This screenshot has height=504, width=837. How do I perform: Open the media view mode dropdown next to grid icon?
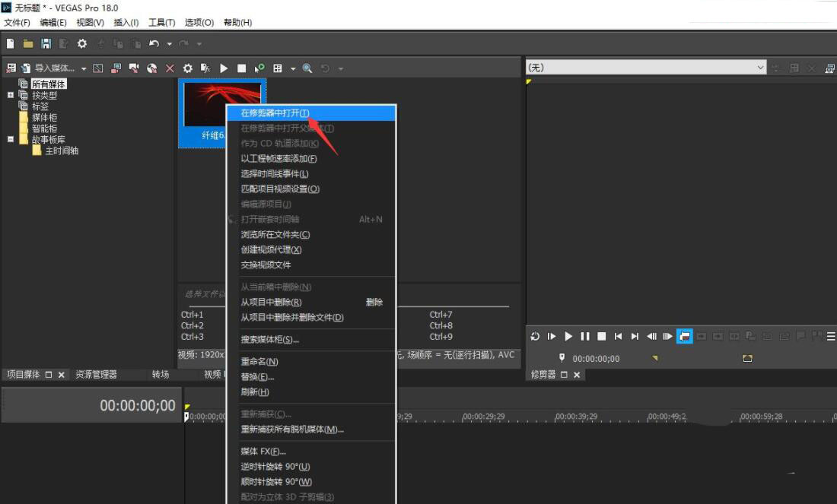pos(292,68)
